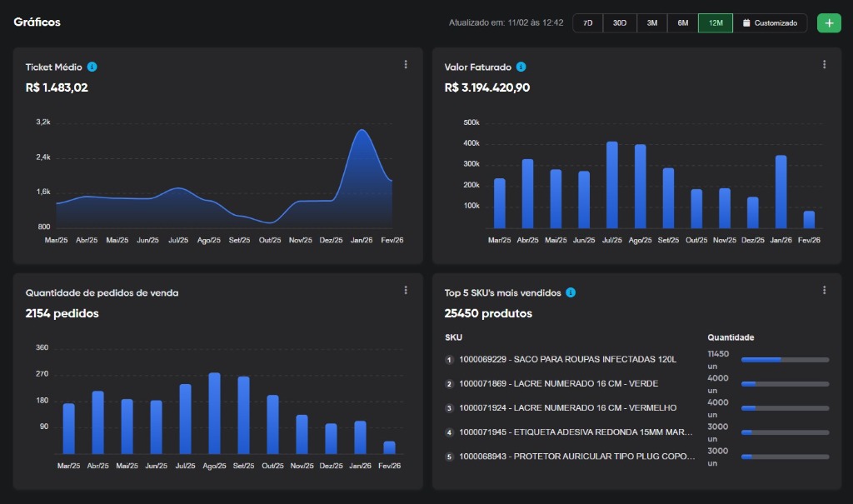The width and height of the screenshot is (853, 504).
Task: Open the info icon on Top 5 SKU's vendidos
Action: pyautogui.click(x=571, y=292)
